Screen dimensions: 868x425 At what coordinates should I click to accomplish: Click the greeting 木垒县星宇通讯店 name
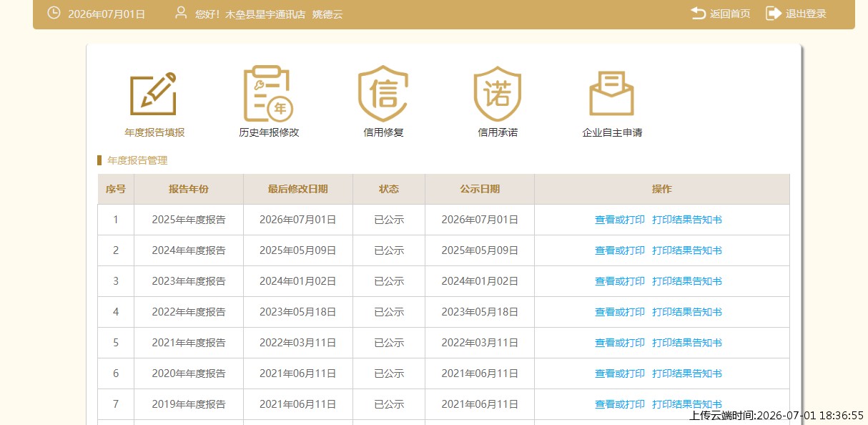click(265, 14)
